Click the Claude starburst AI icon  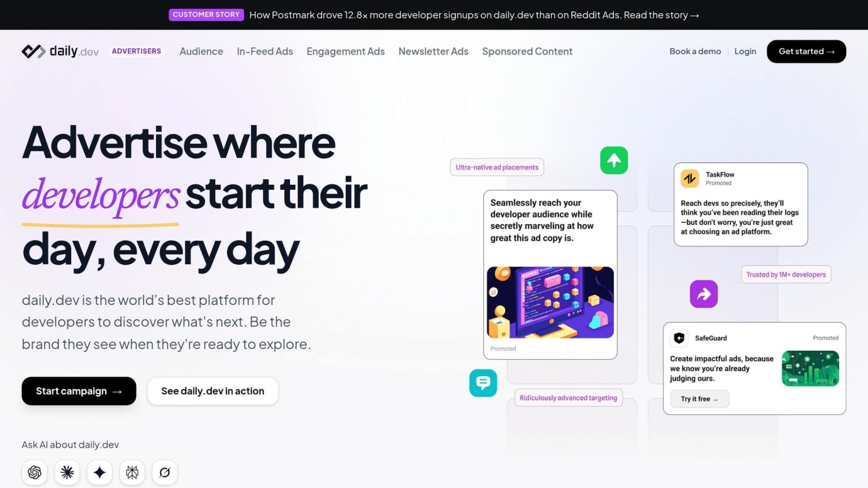pos(67,472)
